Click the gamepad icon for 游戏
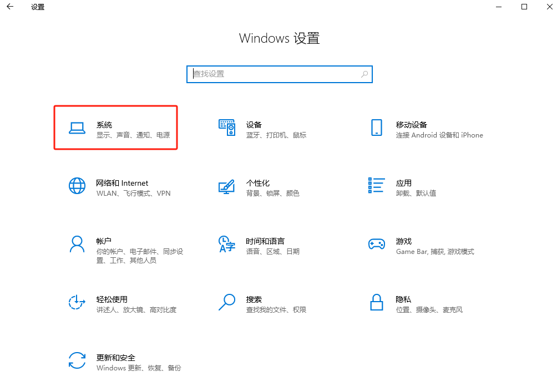Screen dimensions: 557x392 (x=377, y=244)
